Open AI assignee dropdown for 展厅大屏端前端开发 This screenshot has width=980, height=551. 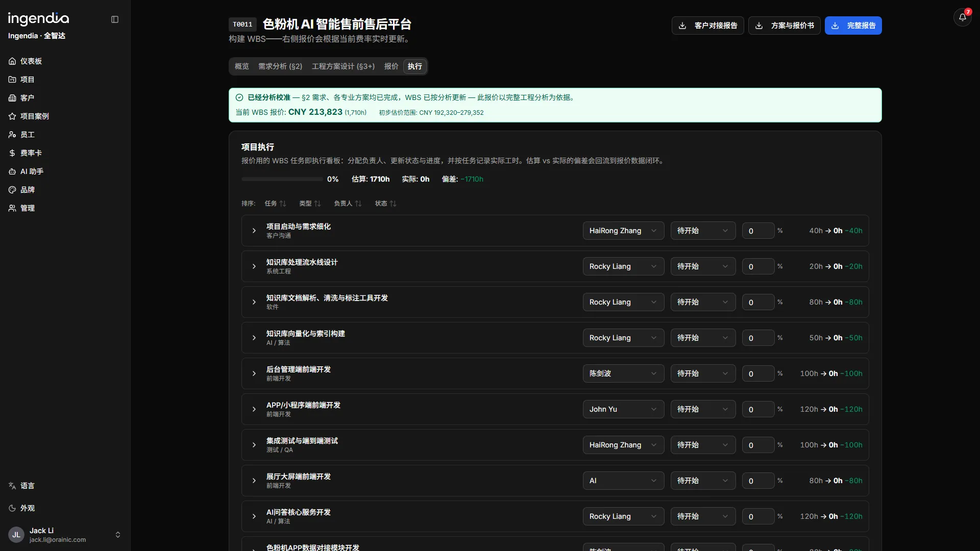click(x=623, y=481)
